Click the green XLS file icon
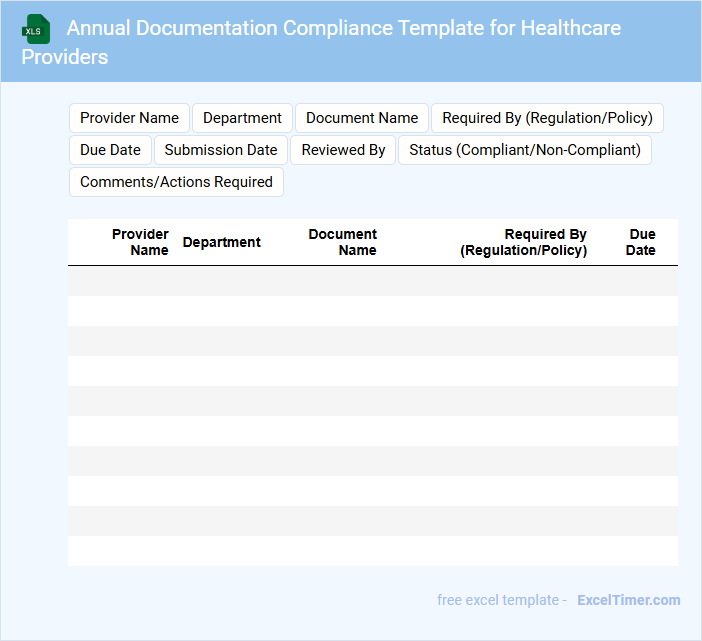Image resolution: width=702 pixels, height=641 pixels. click(x=37, y=29)
